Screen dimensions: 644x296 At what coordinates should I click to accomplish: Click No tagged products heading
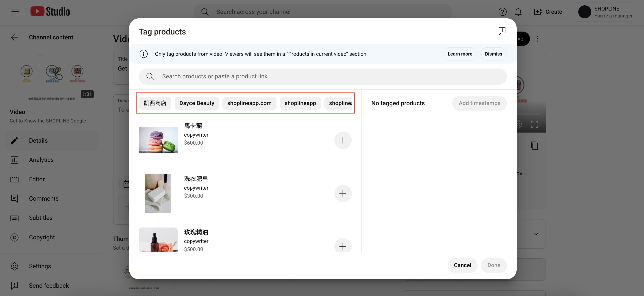pos(398,103)
